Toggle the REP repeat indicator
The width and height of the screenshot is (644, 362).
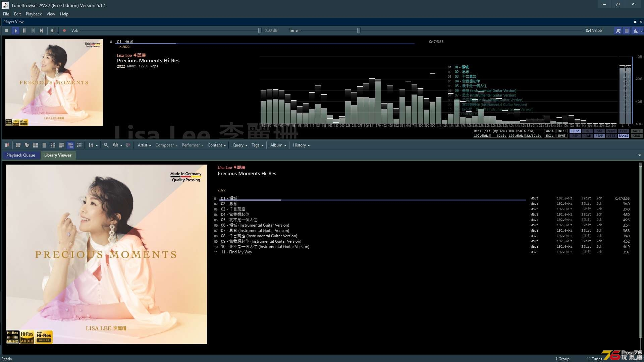tap(575, 136)
